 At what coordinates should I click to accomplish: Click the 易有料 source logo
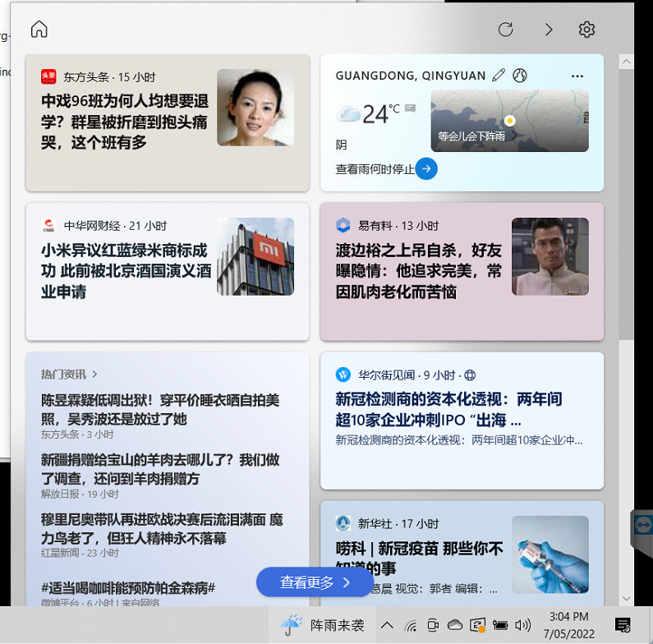point(343,225)
